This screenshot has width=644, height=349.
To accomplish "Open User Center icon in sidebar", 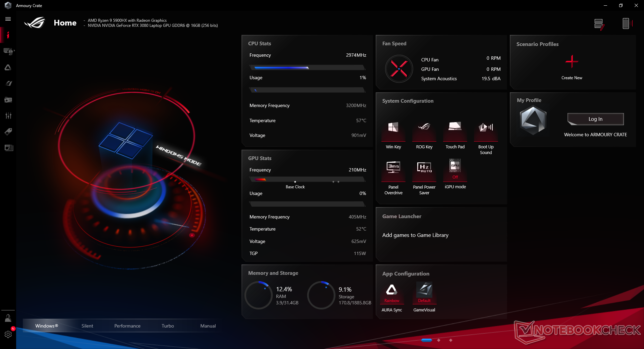I will pyautogui.click(x=8, y=318).
